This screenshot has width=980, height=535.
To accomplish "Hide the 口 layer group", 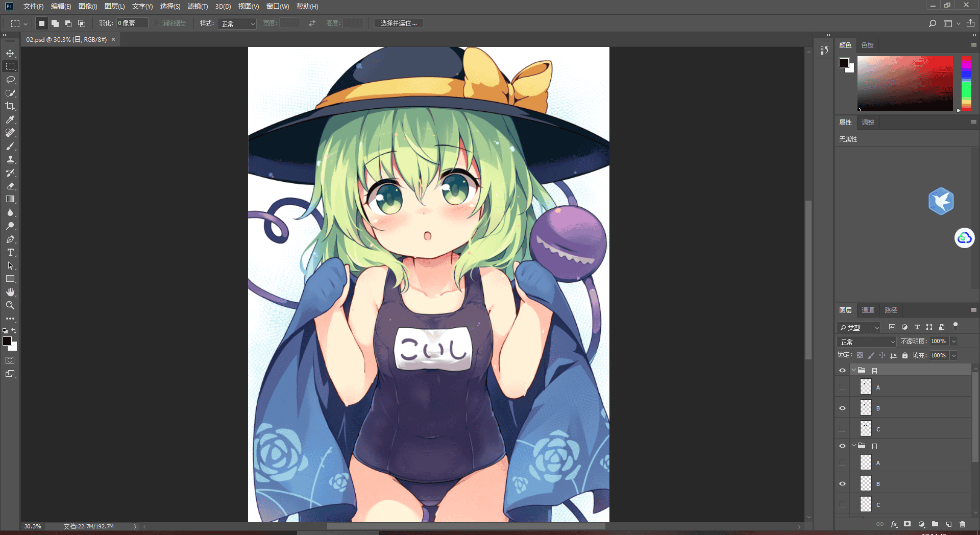I will [x=842, y=446].
